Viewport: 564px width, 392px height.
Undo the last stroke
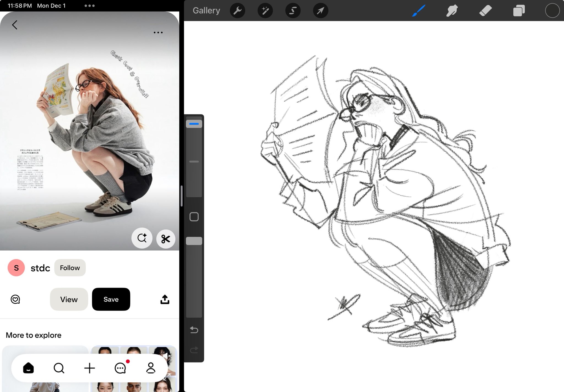click(194, 330)
